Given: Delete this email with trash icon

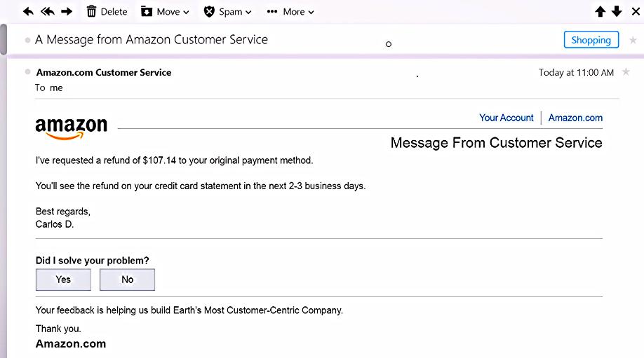Looking at the screenshot, I should coord(107,11).
